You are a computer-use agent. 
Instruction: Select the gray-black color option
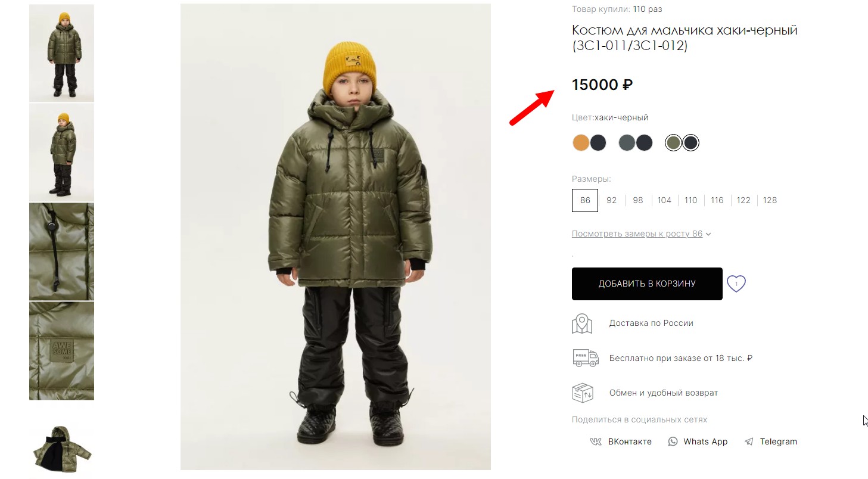(636, 143)
